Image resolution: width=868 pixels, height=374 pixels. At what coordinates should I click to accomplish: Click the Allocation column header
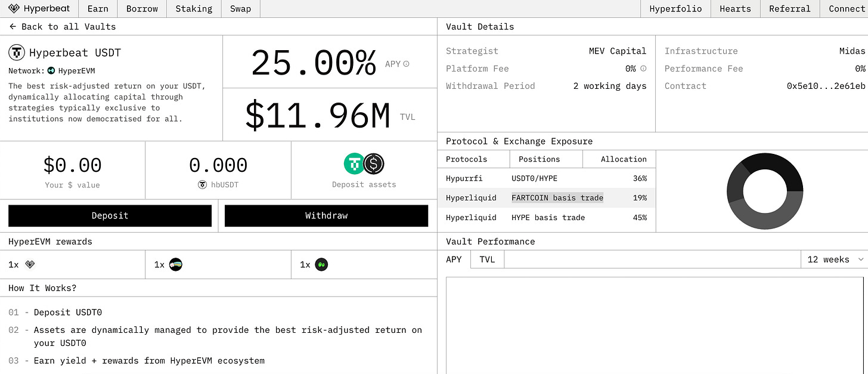coord(624,159)
